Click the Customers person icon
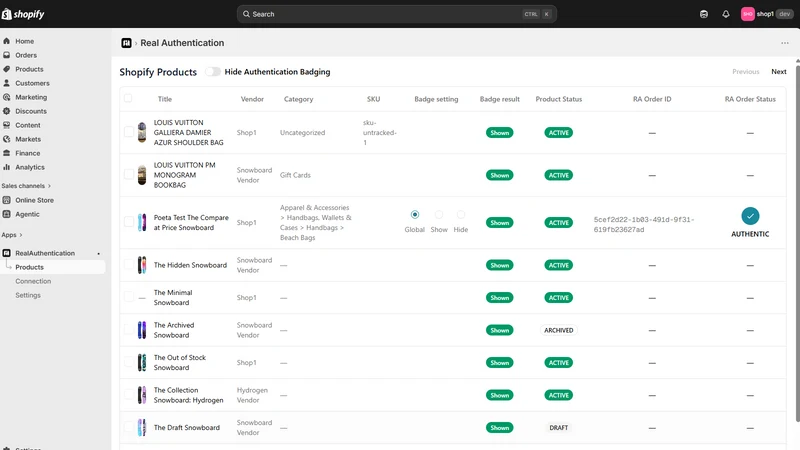 click(7, 83)
